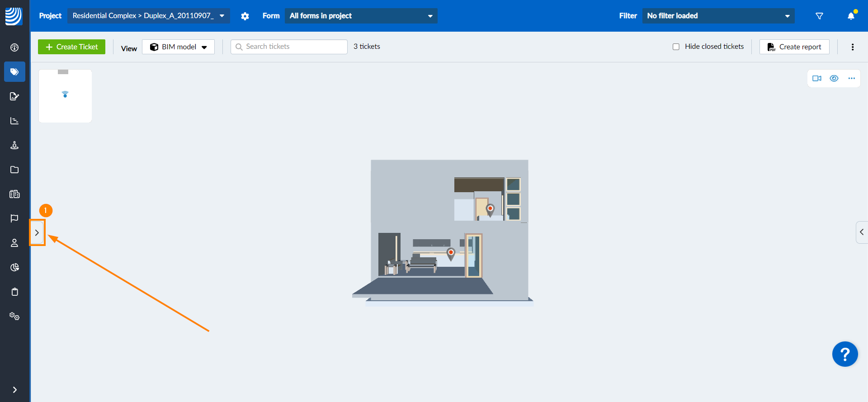The height and width of the screenshot is (402, 868).
Task: Click the Create report button
Action: tap(794, 47)
